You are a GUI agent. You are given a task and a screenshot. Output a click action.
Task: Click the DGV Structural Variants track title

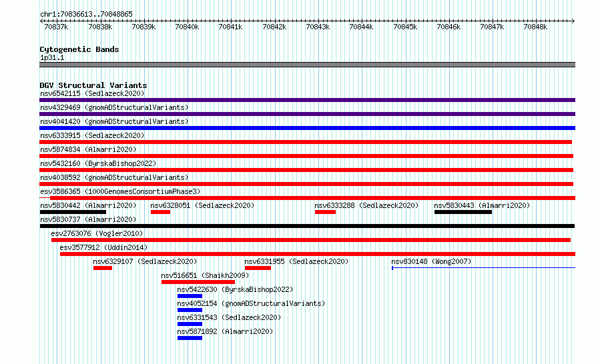click(x=93, y=85)
